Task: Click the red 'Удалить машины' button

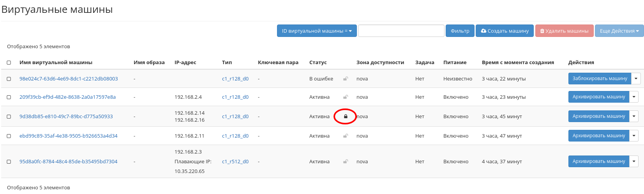Action: 564,31
